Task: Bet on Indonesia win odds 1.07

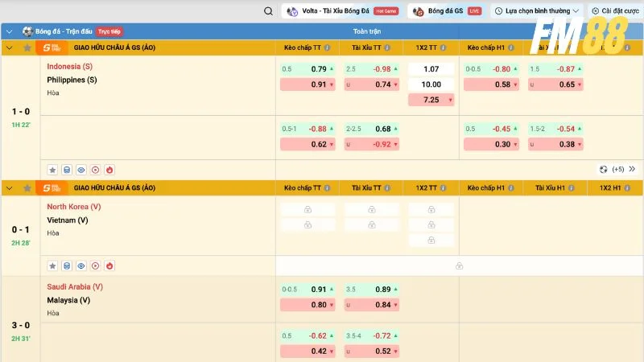Action: 431,69
